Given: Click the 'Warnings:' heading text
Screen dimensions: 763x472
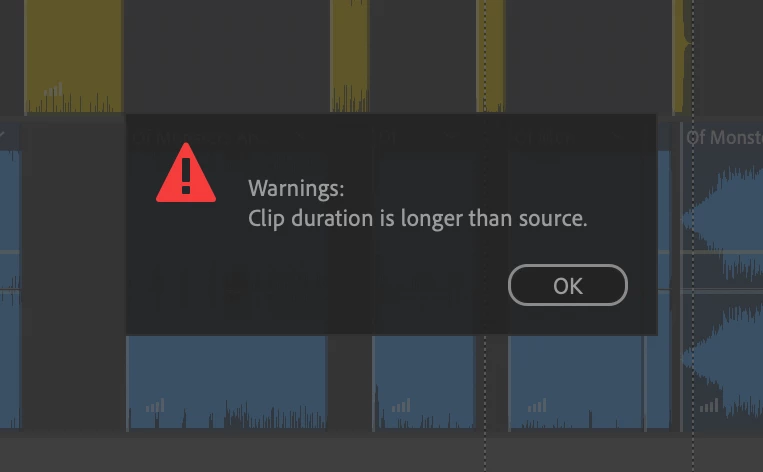Looking at the screenshot, I should [296, 188].
